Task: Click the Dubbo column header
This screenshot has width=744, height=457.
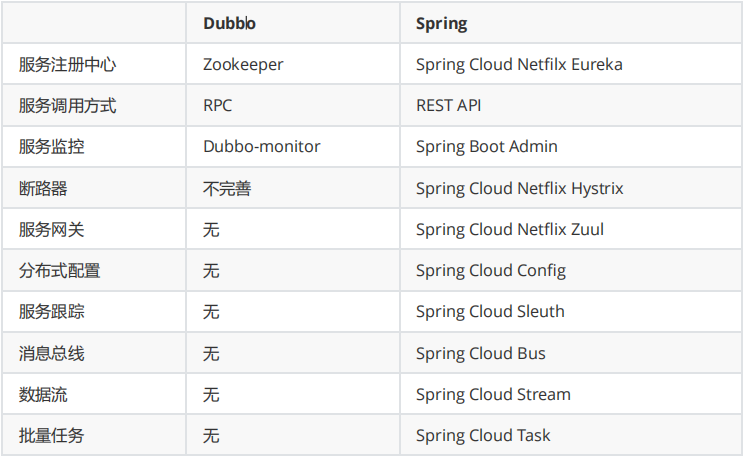Action: tap(230, 23)
